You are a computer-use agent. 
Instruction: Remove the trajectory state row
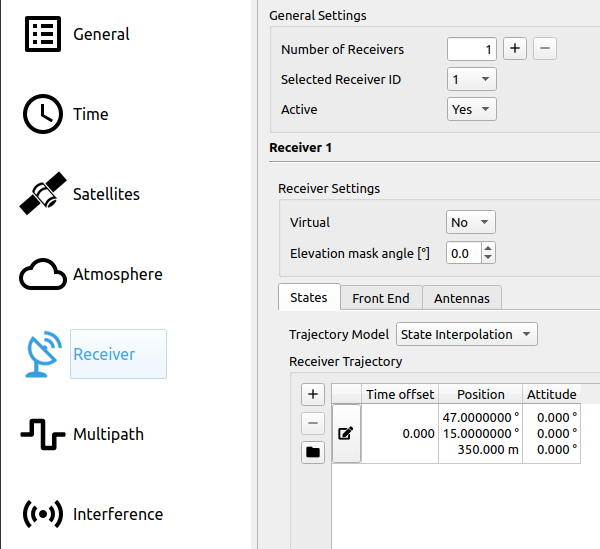click(313, 423)
